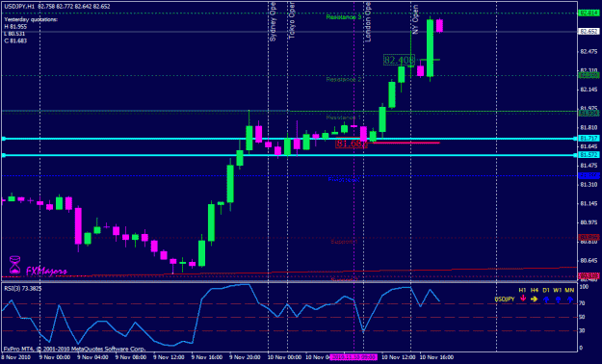Click the H4 timeframe label above the arrows
Image resolution: width=602 pixels, height=364 pixels.
tap(534, 290)
